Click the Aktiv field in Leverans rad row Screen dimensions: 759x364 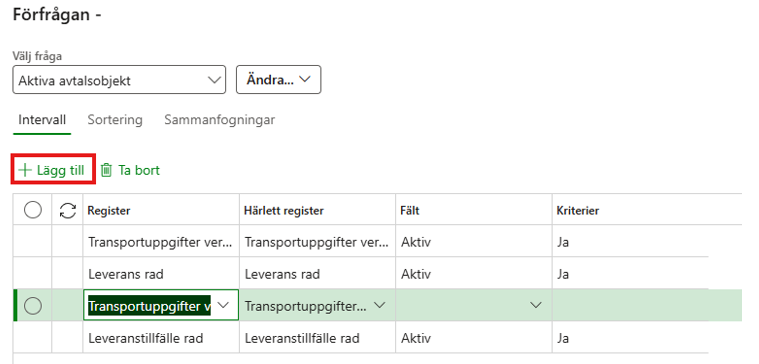coord(473,274)
